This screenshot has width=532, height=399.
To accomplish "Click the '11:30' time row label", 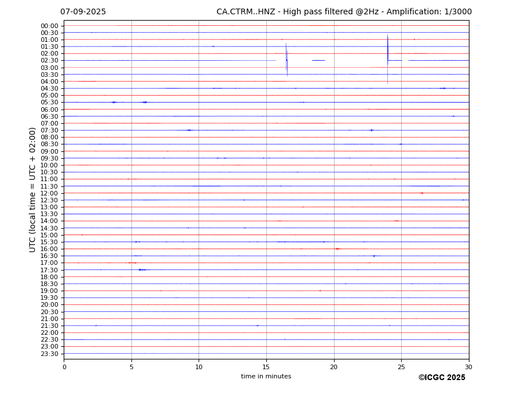I will coord(49,186).
